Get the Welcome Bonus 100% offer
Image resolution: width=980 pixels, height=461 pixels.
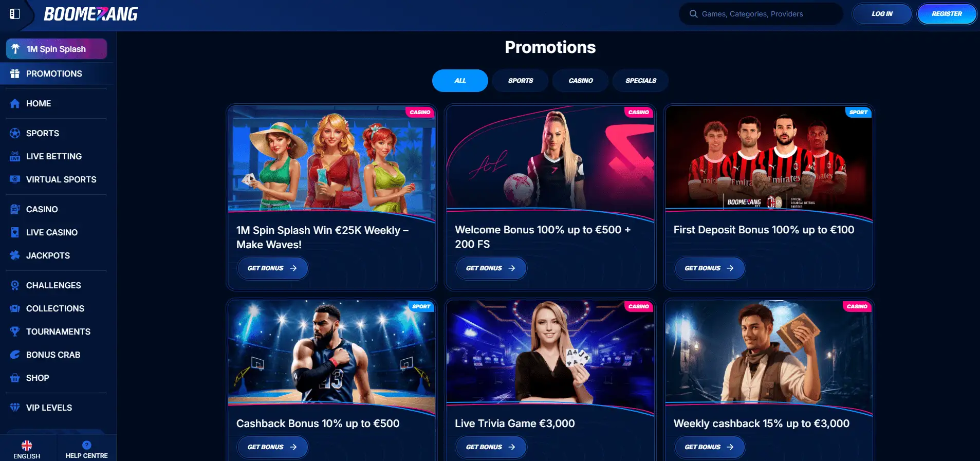point(491,268)
